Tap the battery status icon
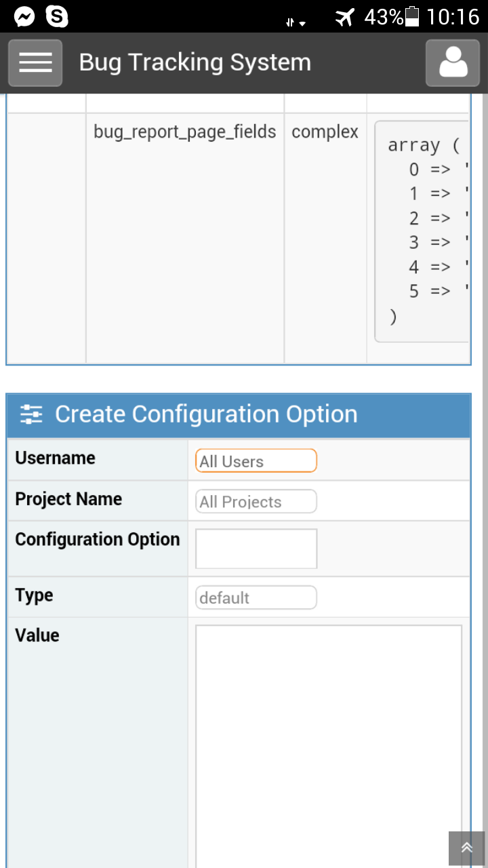The image size is (488, 868). tap(411, 16)
